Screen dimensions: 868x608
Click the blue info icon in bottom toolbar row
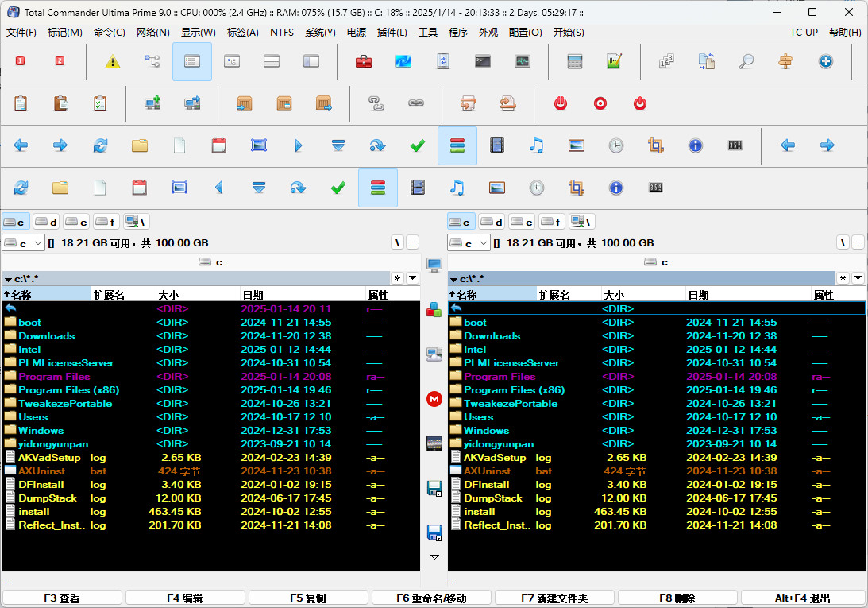[x=615, y=188]
